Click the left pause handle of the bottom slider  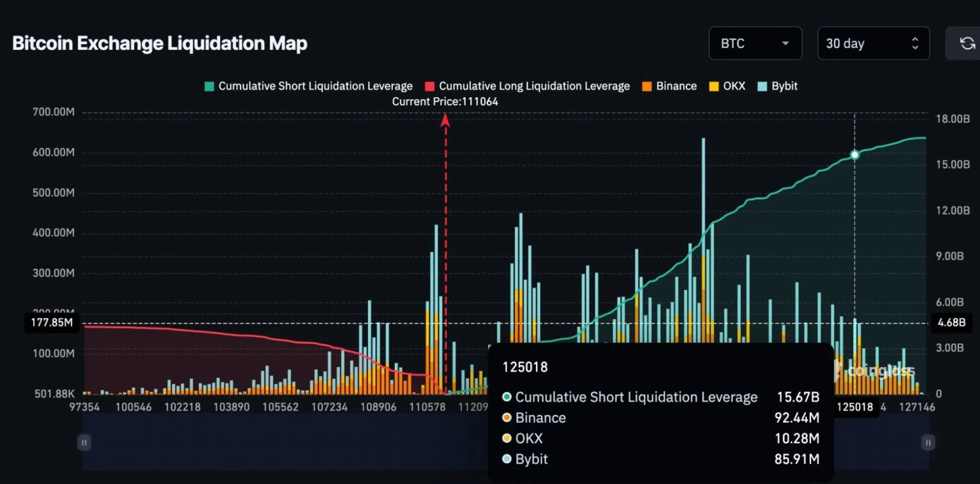[x=84, y=442]
